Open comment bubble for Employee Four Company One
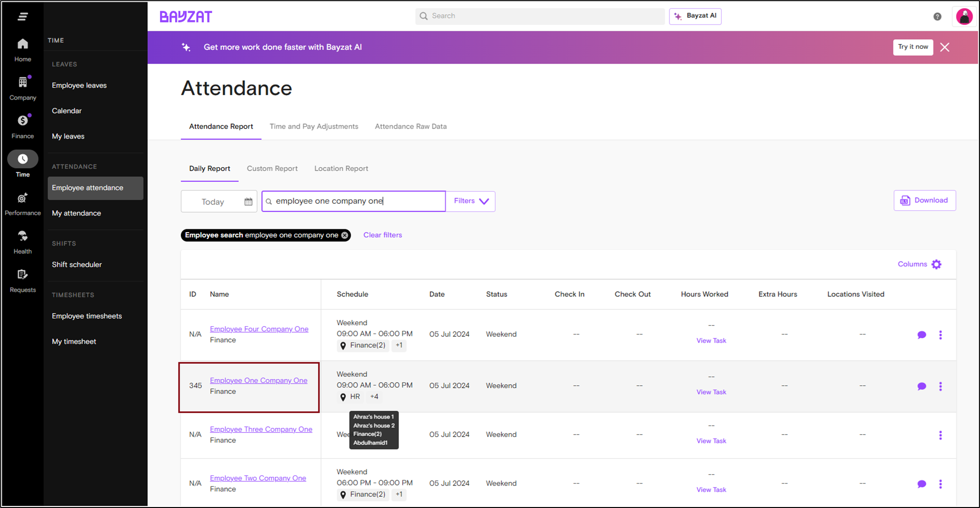The image size is (980, 508). [921, 335]
